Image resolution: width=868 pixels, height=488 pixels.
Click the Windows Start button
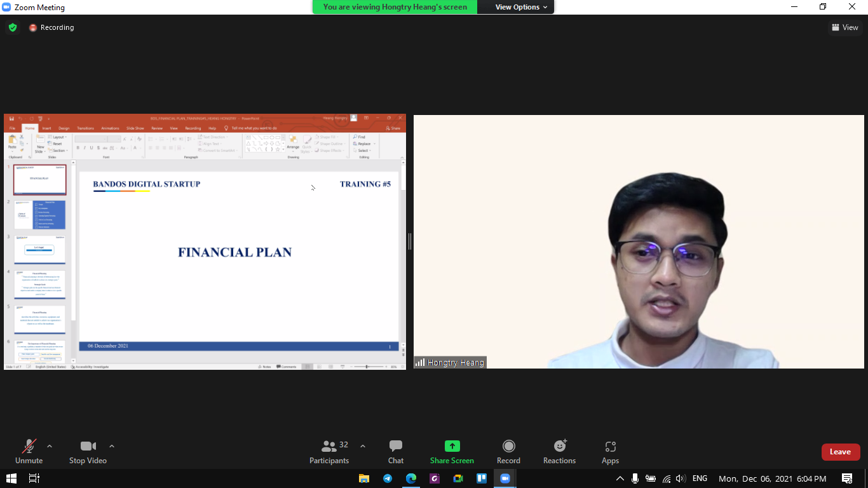tap(11, 478)
